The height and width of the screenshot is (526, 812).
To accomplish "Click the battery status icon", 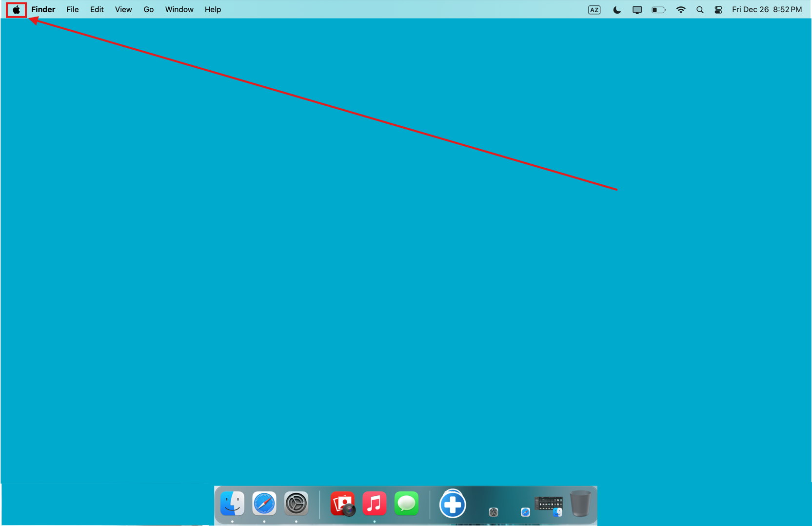I will pyautogui.click(x=658, y=10).
